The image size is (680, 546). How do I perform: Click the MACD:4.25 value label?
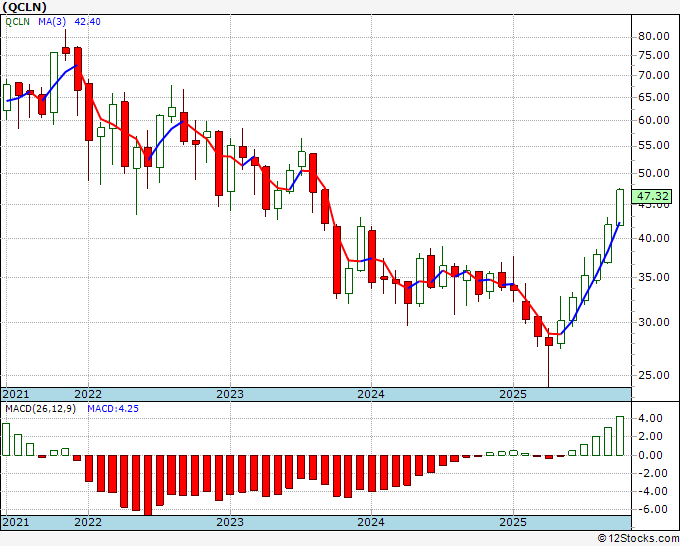(113, 409)
